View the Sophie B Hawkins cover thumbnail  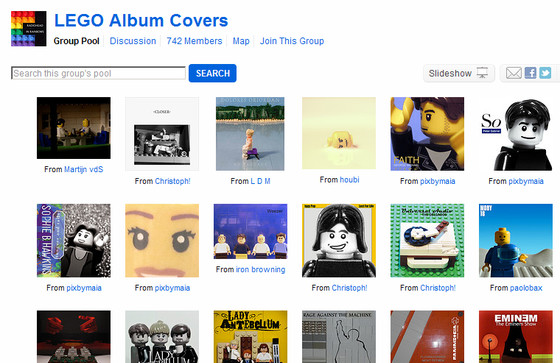pos(74,240)
